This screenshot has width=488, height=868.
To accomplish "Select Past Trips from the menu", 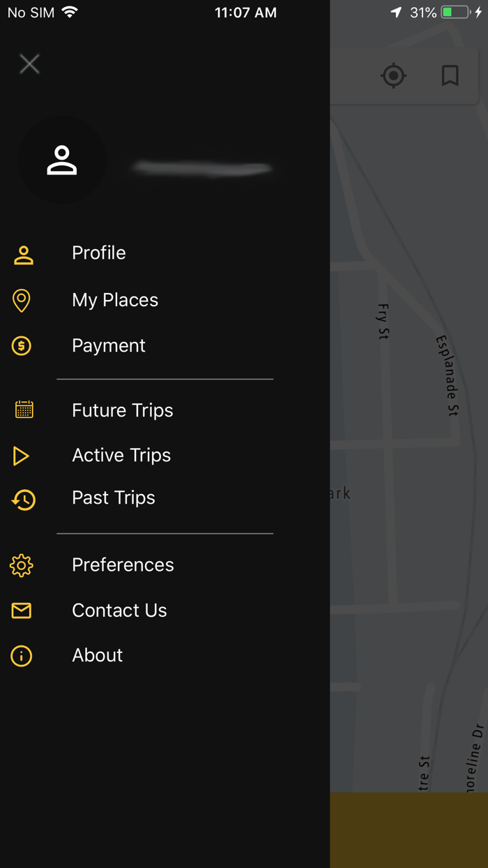I will point(113,498).
